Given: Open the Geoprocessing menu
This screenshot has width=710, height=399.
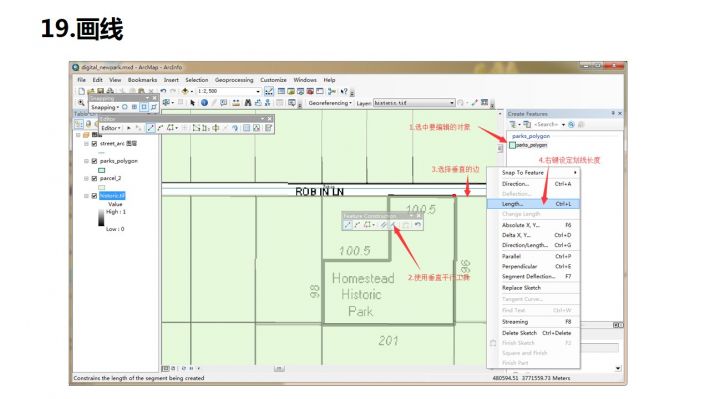Looking at the screenshot, I should click(234, 80).
